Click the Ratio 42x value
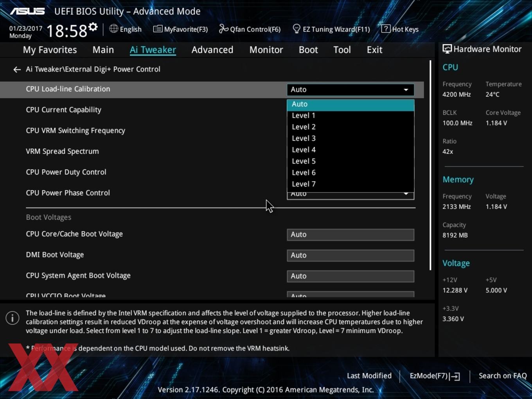 [x=448, y=152]
